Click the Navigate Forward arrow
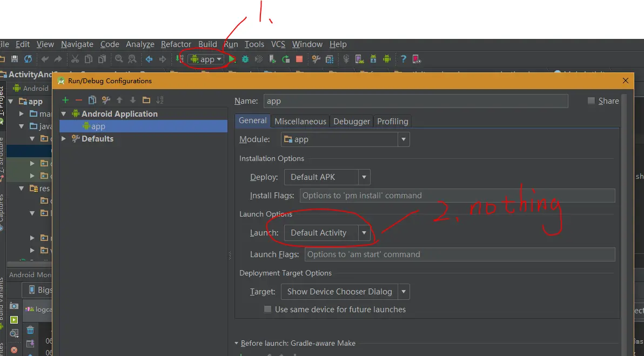 (163, 59)
